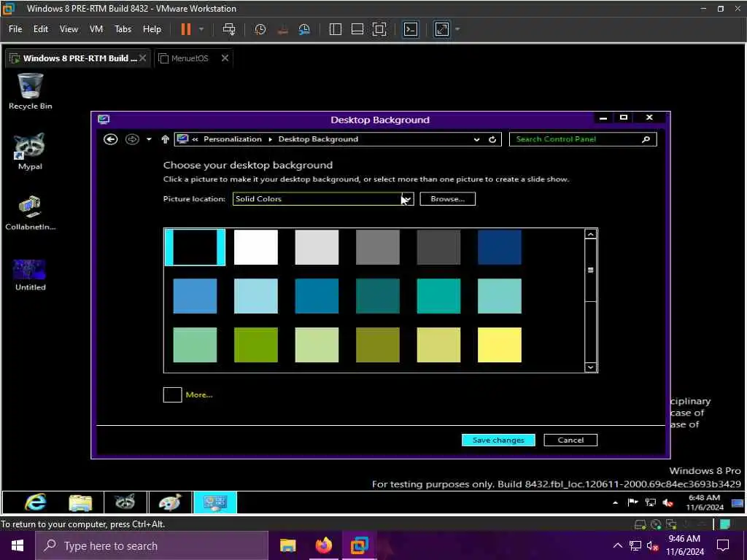Open Paint from guest taskbar
Image resolution: width=747 pixels, height=560 pixels.
[x=170, y=502]
